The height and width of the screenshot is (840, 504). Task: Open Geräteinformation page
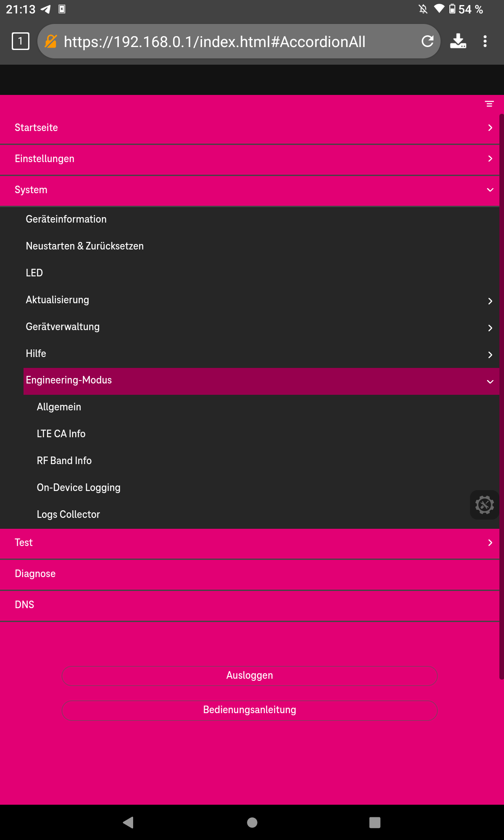tap(261, 219)
